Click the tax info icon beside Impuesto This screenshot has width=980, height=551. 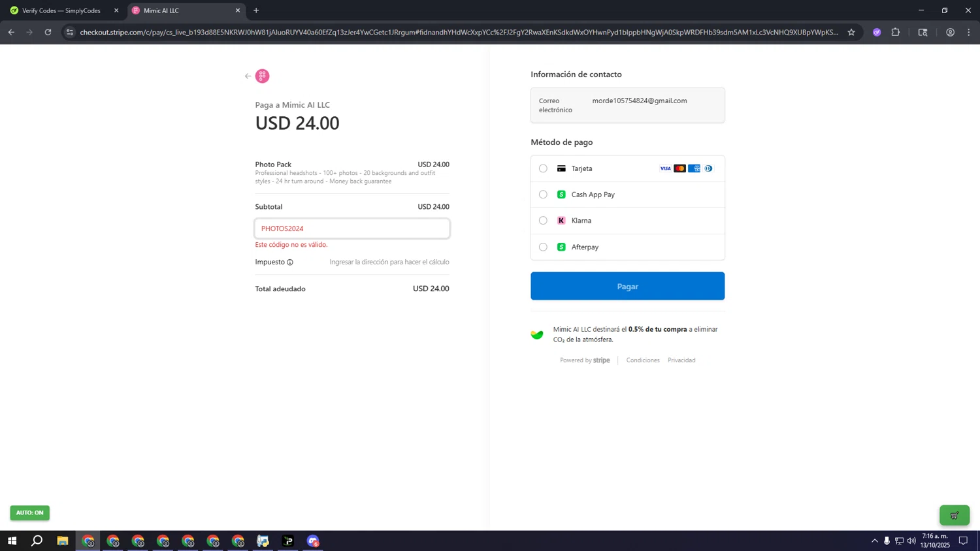290,262
